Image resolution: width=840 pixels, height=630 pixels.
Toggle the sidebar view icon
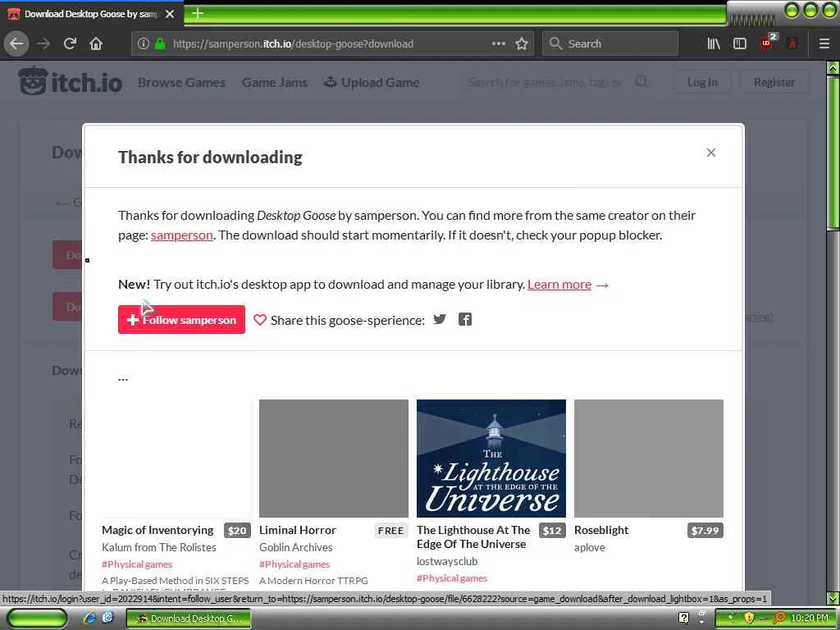coord(740,43)
